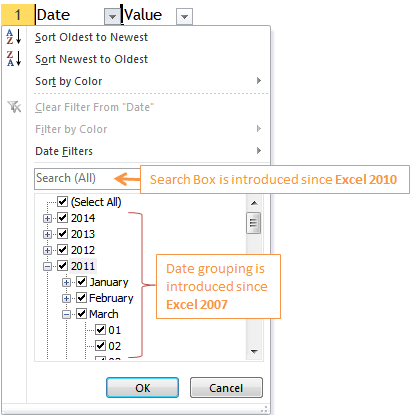Click the Sort by Color submenu arrow
This screenshot has height=418, width=416.
click(259, 81)
